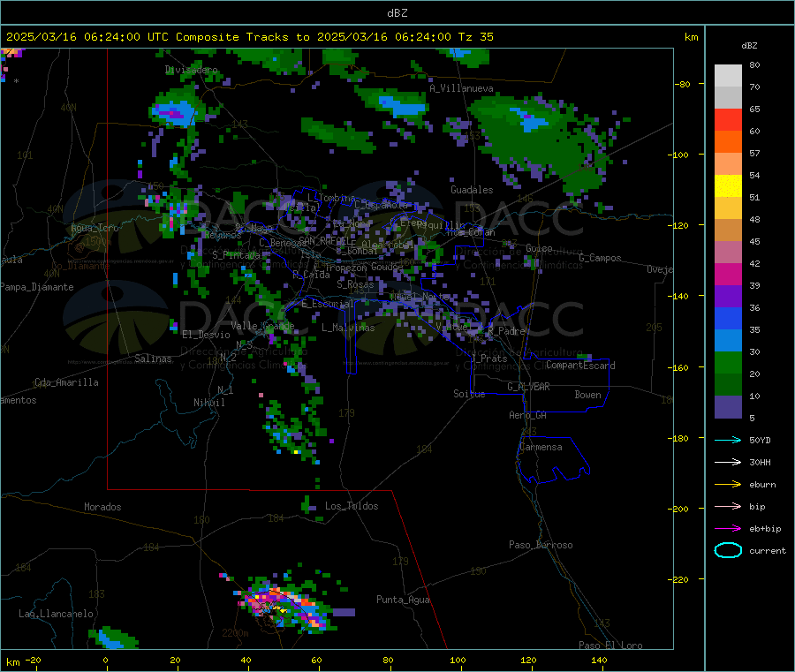Click the 'dBZ' title at top center
Viewport: 795px width, 672px height.
click(397, 12)
